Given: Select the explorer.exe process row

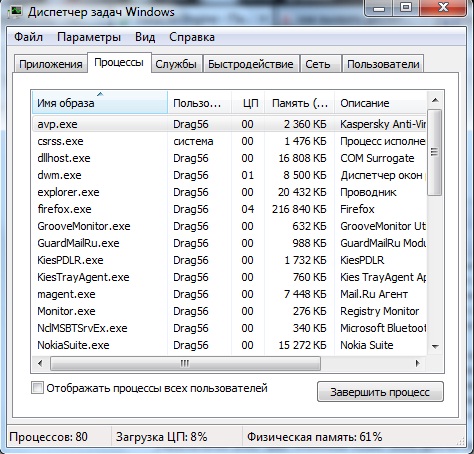Looking at the screenshot, I should pyautogui.click(x=229, y=192).
